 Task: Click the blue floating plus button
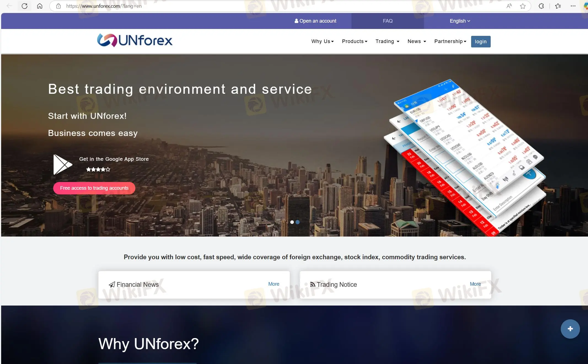point(570,329)
